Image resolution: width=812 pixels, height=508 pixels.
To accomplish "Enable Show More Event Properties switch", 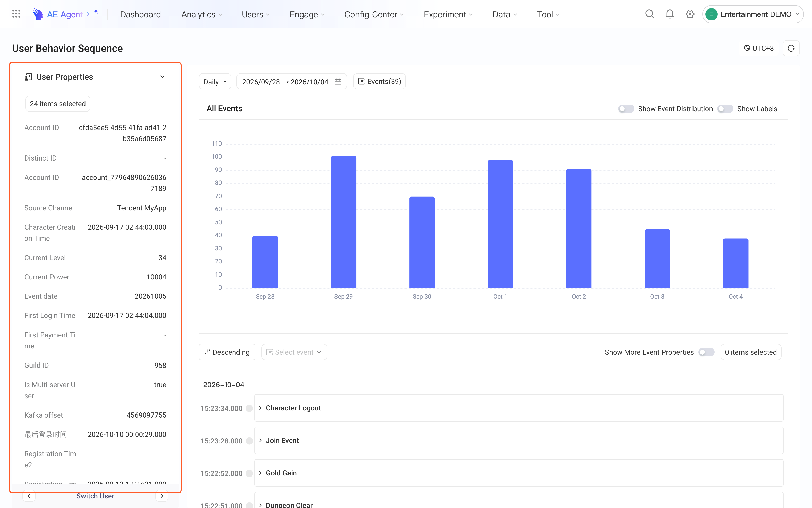I will pos(706,352).
